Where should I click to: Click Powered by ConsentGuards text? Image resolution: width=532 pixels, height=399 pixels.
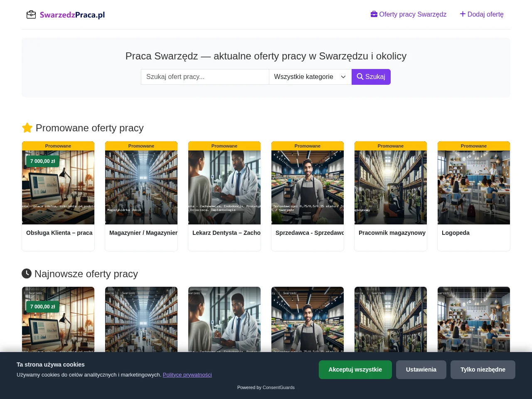pyautogui.click(x=266, y=387)
